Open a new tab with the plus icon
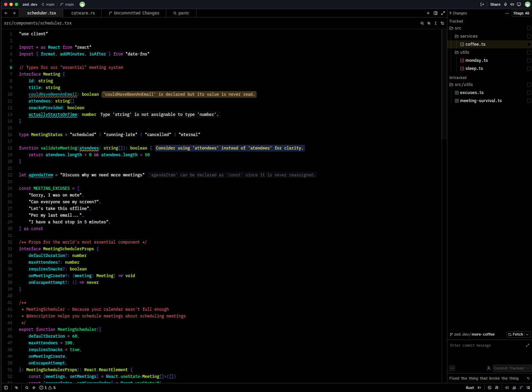532x392 pixels. click(428, 13)
